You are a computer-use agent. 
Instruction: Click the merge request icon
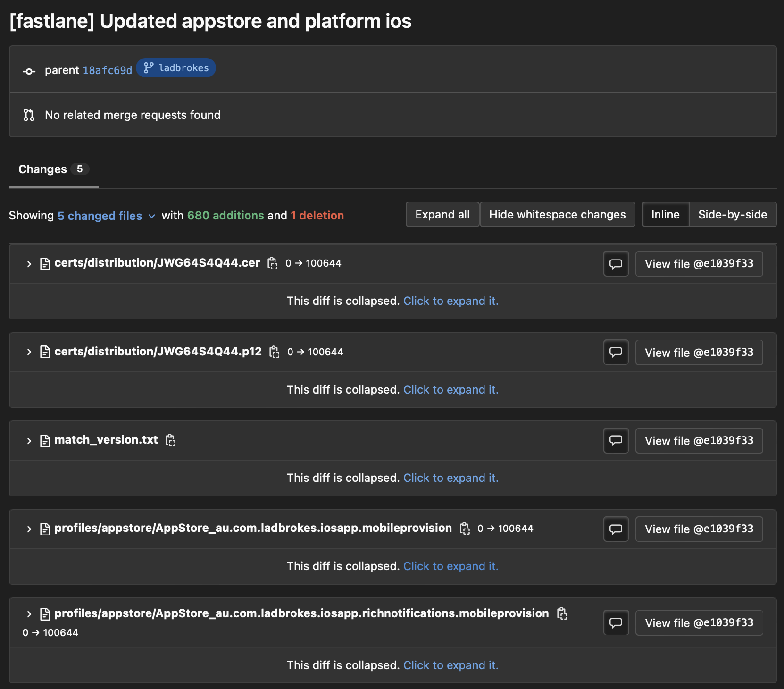tap(29, 115)
